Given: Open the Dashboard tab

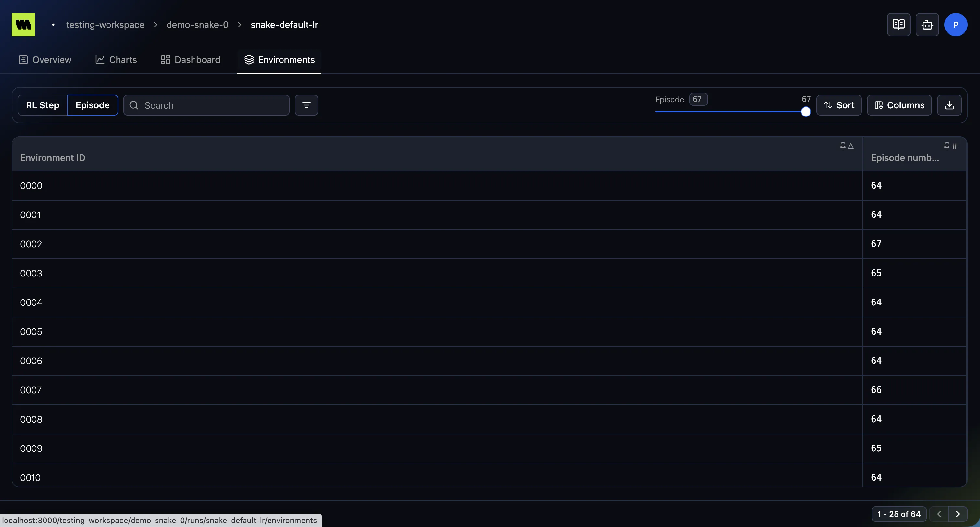Looking at the screenshot, I should [191, 60].
